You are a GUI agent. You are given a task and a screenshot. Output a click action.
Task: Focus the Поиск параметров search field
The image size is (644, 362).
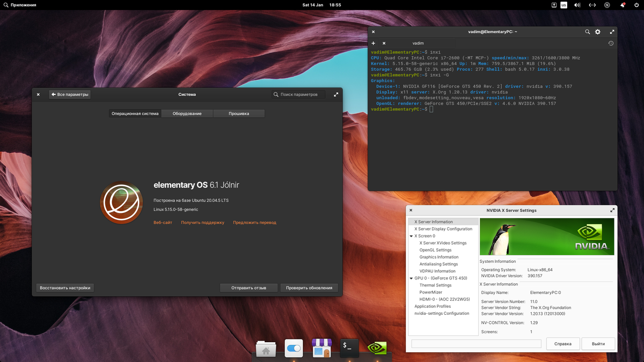tap(298, 94)
